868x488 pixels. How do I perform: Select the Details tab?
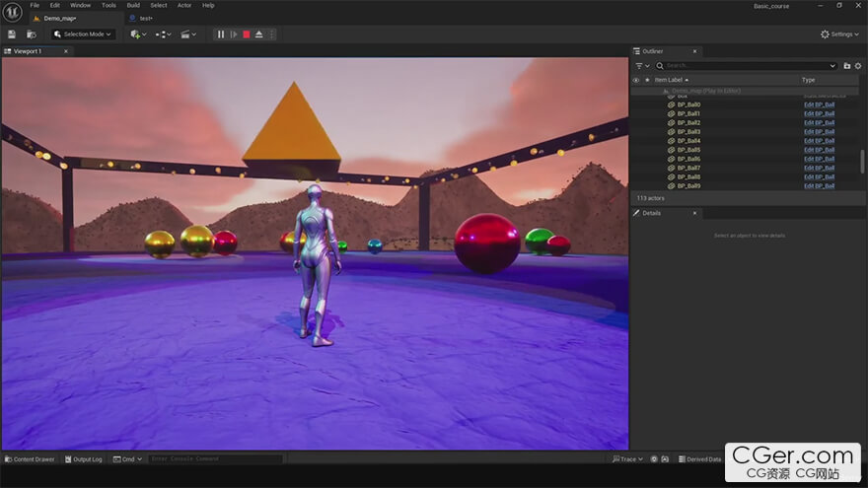pyautogui.click(x=652, y=213)
